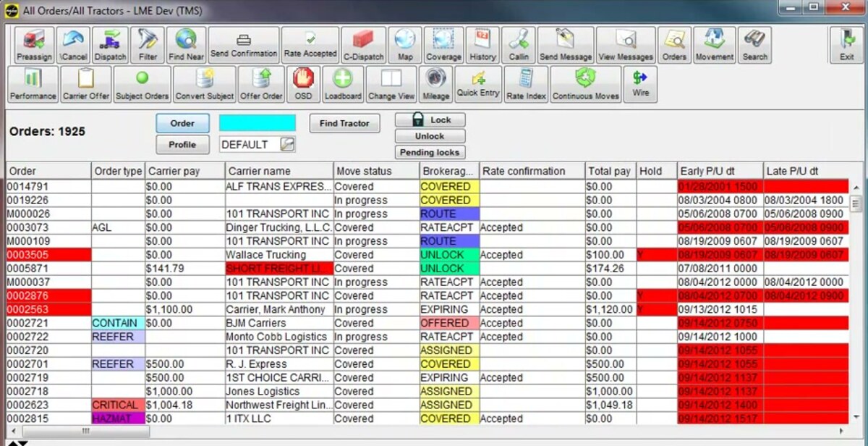Open the Loadboard tool
This screenshot has height=446, width=868.
pos(343,84)
